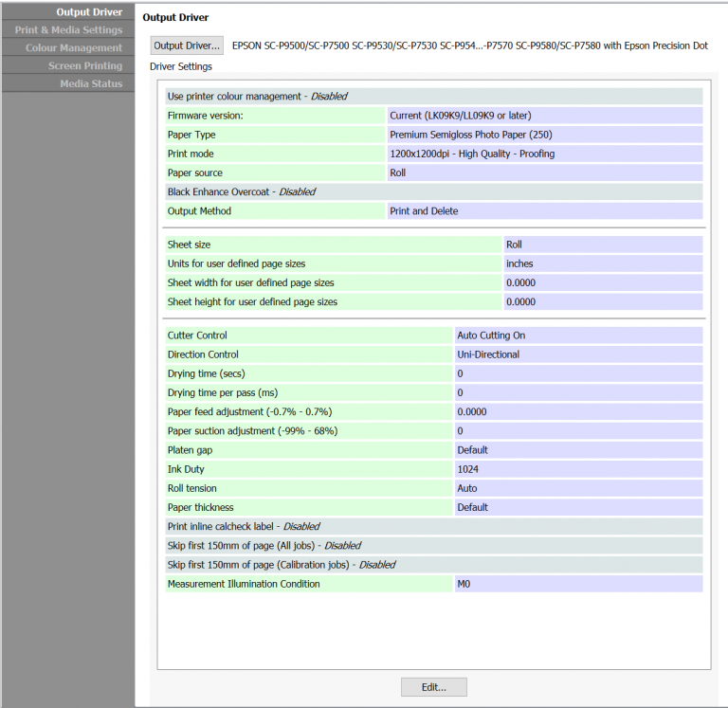Viewport: 728px width, 708px height.
Task: Click the Edit... button
Action: [433, 687]
